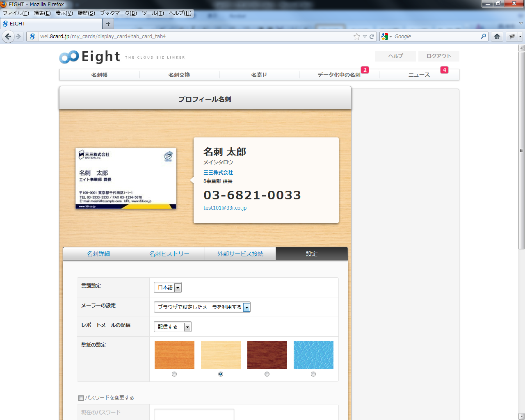Open データ化中の名刺 in navigation bar
Viewport: 525px width, 420px height.
[x=339, y=75]
